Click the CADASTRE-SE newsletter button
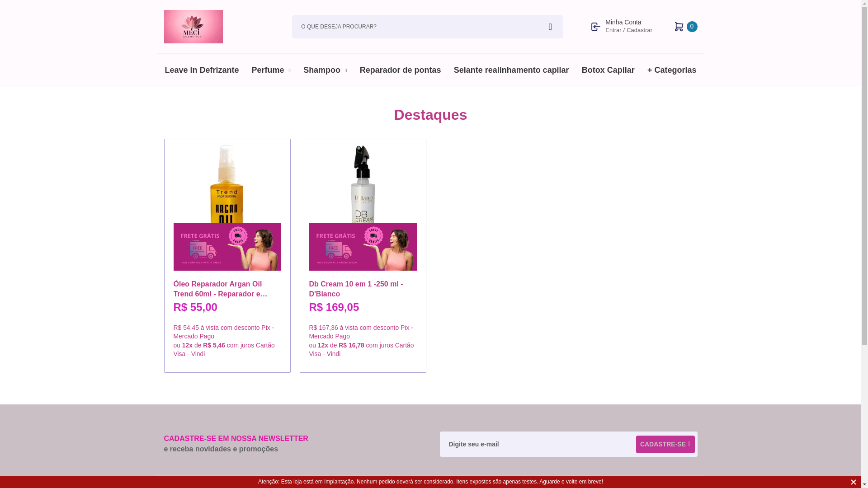 pos(665,444)
